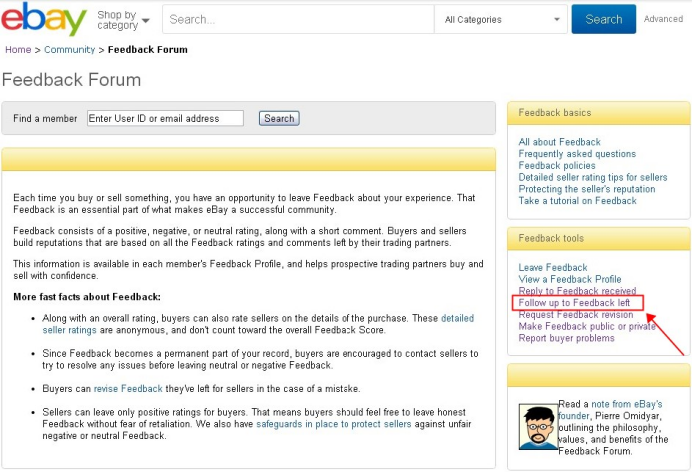Screen dimensions: 692x472
Task: Select Leave Feedback in Feedback tools
Action: [553, 267]
